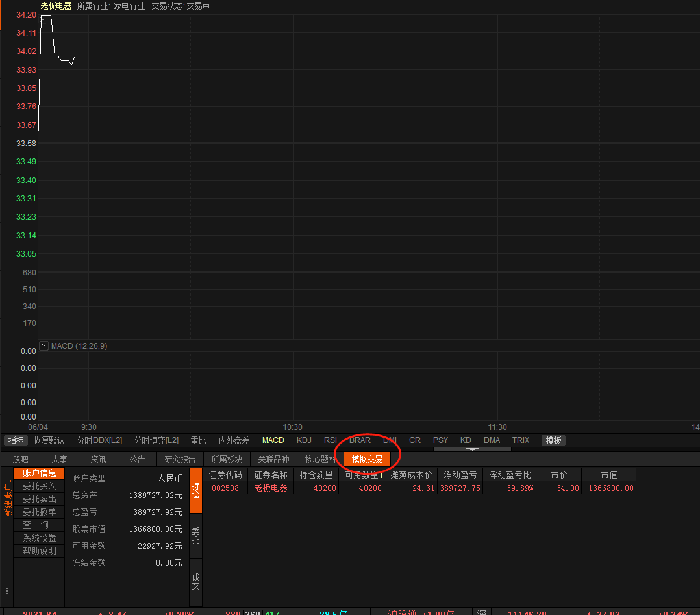Select the TRIX indicator
The width and height of the screenshot is (700, 615).
[521, 440]
